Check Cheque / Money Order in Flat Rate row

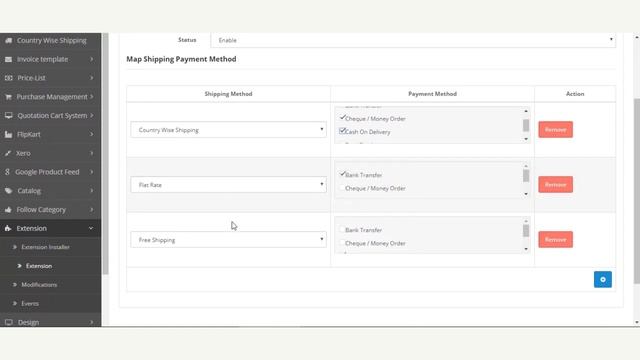[342, 188]
